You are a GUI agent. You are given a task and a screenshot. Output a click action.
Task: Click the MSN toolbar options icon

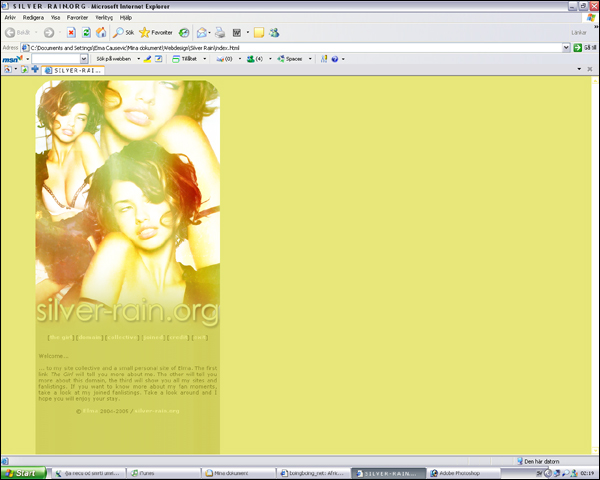pyautogui.click(x=324, y=59)
